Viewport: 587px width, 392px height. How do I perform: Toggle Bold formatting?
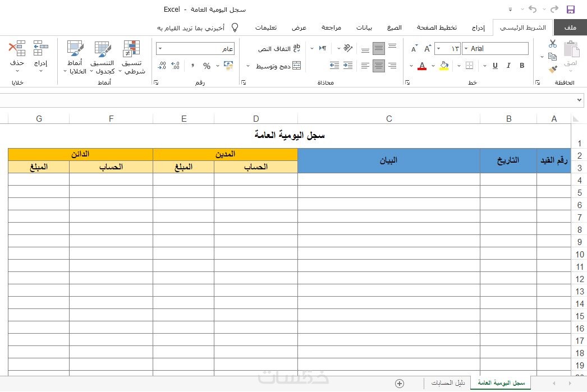coord(522,66)
